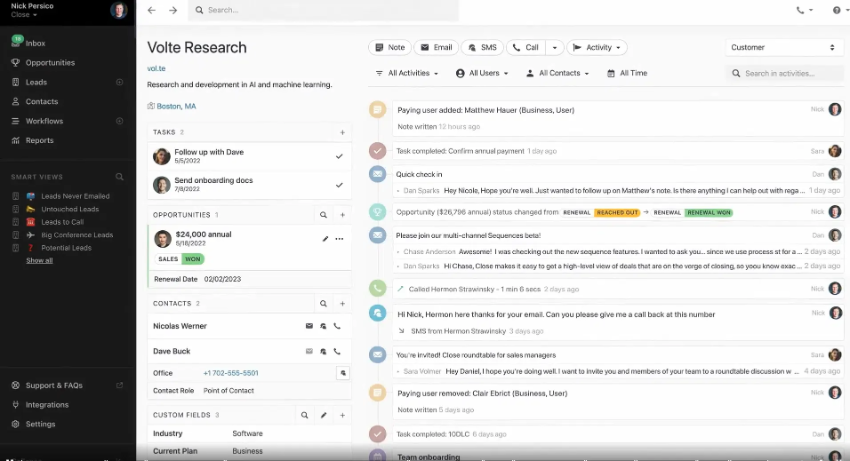The image size is (850, 461).
Task: Toggle the Leads Never Emailed smart view
Action: tap(16, 196)
